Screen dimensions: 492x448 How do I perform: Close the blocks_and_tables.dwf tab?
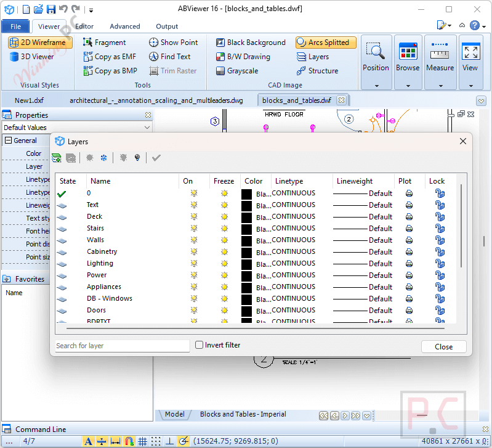pos(341,100)
